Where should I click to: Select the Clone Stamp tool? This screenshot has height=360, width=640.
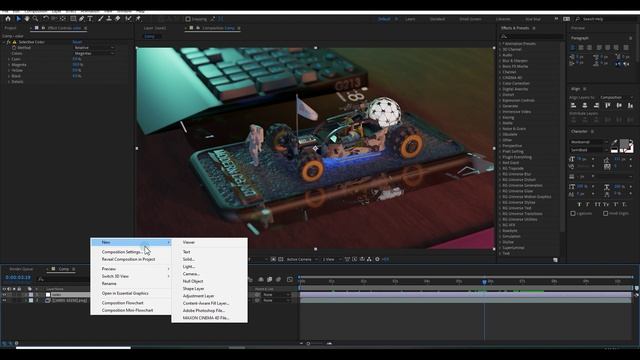point(109,19)
